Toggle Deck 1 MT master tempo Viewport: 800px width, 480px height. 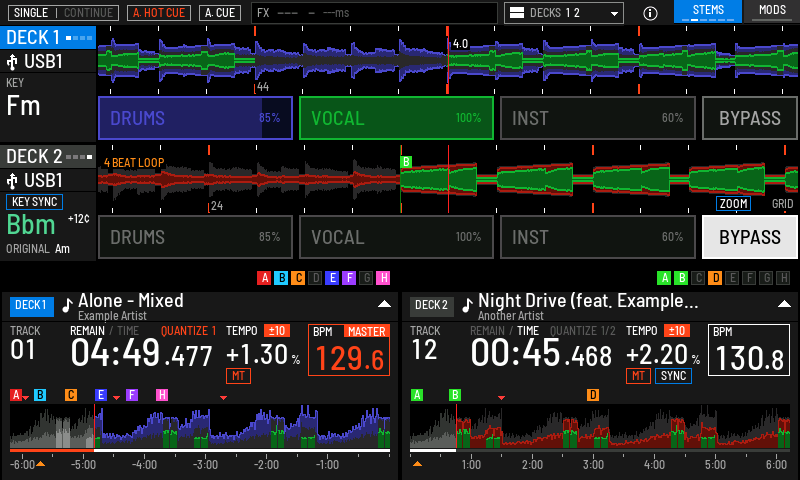click(238, 376)
